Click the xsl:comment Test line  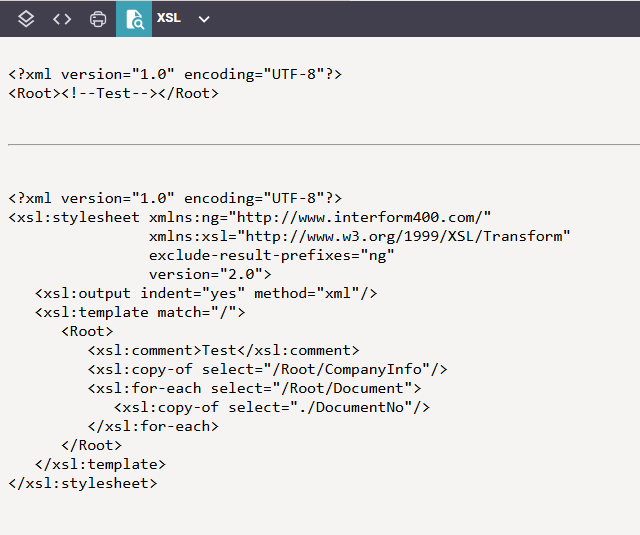223,350
